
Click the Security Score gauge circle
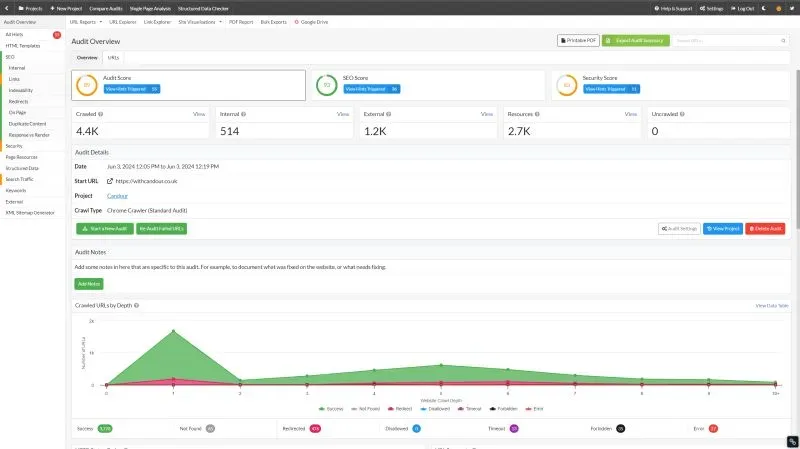(566, 85)
